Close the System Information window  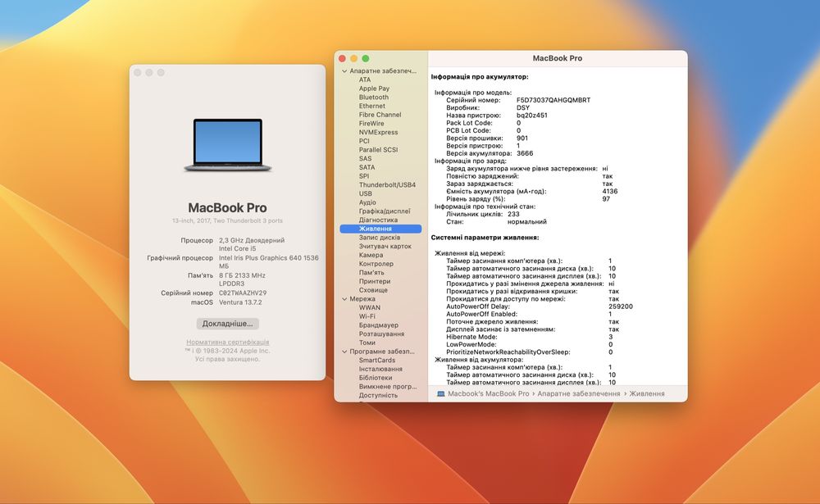[343, 58]
